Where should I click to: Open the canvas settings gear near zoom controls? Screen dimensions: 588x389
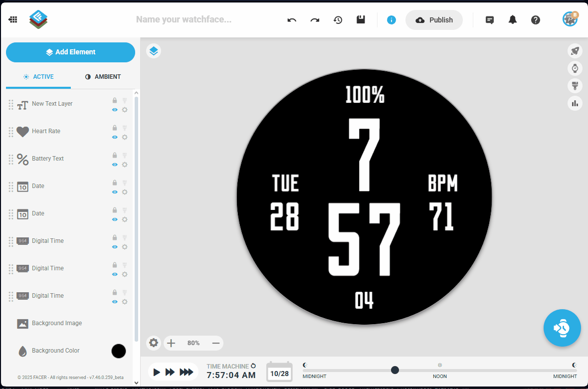[x=153, y=343]
